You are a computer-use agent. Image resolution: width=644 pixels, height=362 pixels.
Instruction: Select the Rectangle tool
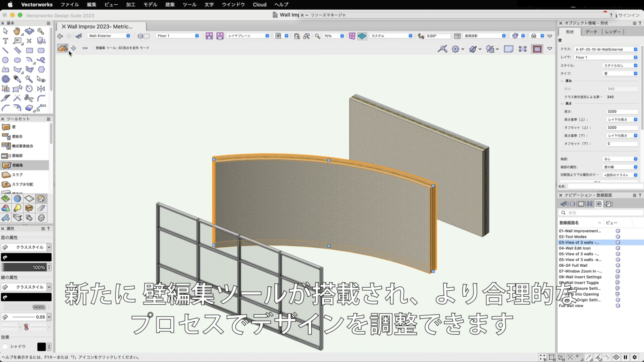pos(29,51)
